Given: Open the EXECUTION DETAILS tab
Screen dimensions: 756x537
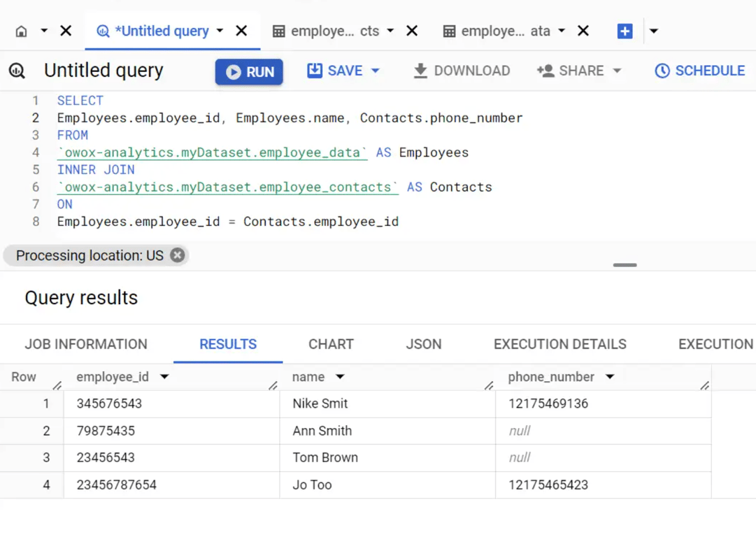Looking at the screenshot, I should tap(559, 344).
